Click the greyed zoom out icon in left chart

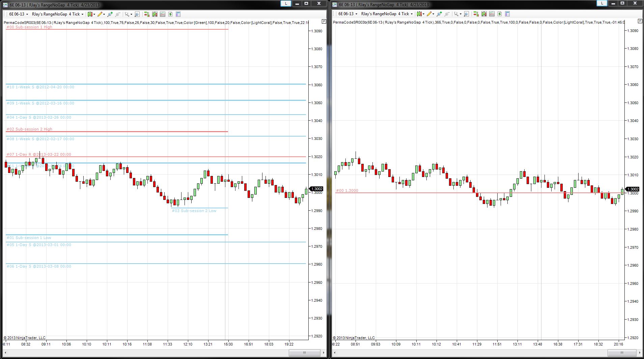117,14
